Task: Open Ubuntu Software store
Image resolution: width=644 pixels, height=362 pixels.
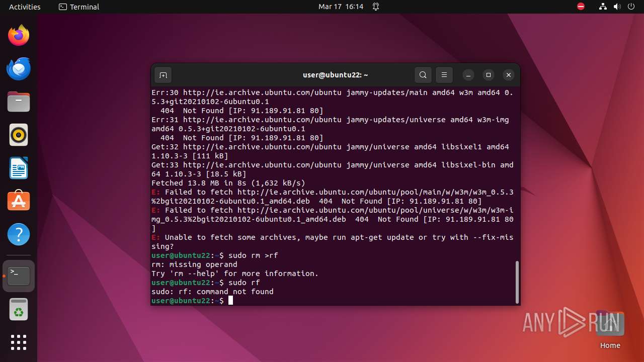Action: click(19, 202)
